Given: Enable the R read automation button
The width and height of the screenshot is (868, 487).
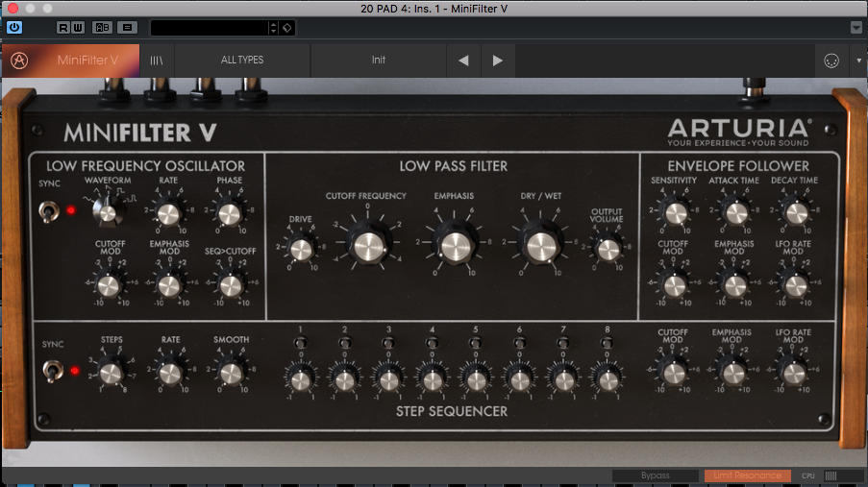Looking at the screenshot, I should pos(63,27).
